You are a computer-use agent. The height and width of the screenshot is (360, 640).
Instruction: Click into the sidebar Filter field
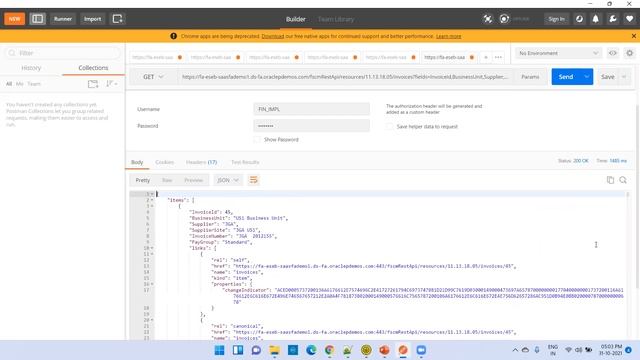coord(63,53)
